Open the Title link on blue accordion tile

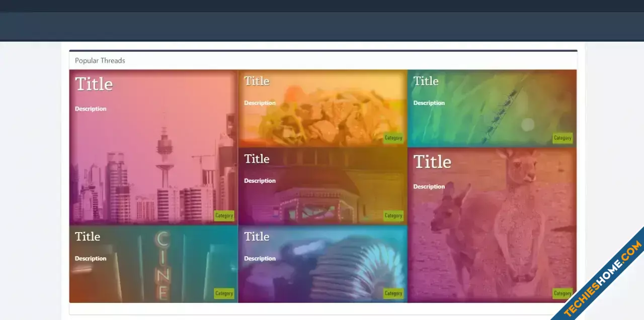click(x=257, y=237)
